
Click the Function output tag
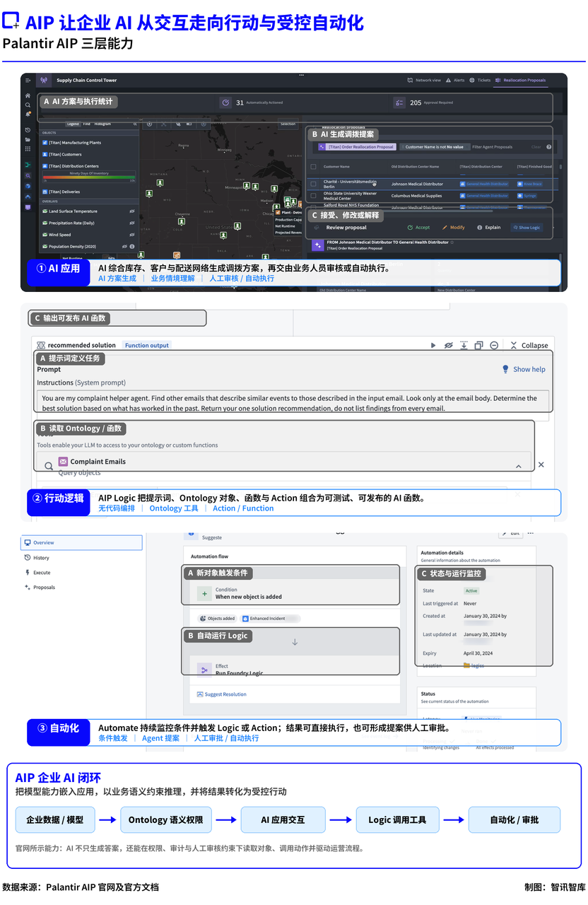click(147, 345)
